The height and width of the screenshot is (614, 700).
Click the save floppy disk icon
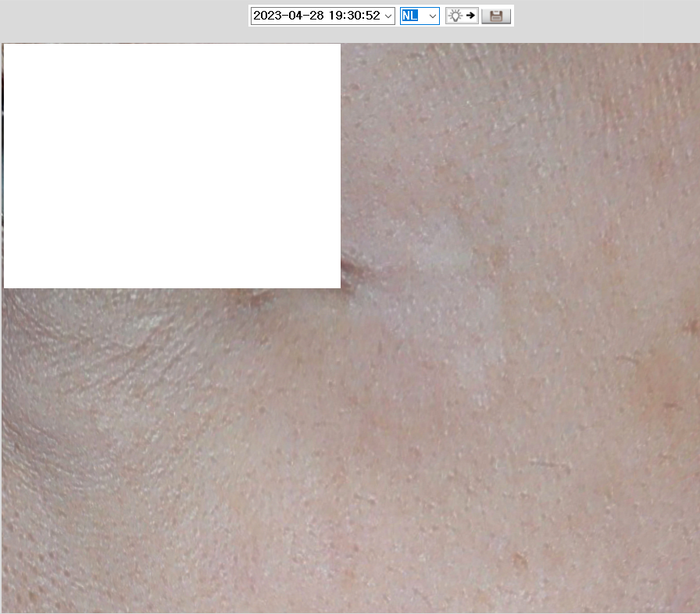point(496,16)
